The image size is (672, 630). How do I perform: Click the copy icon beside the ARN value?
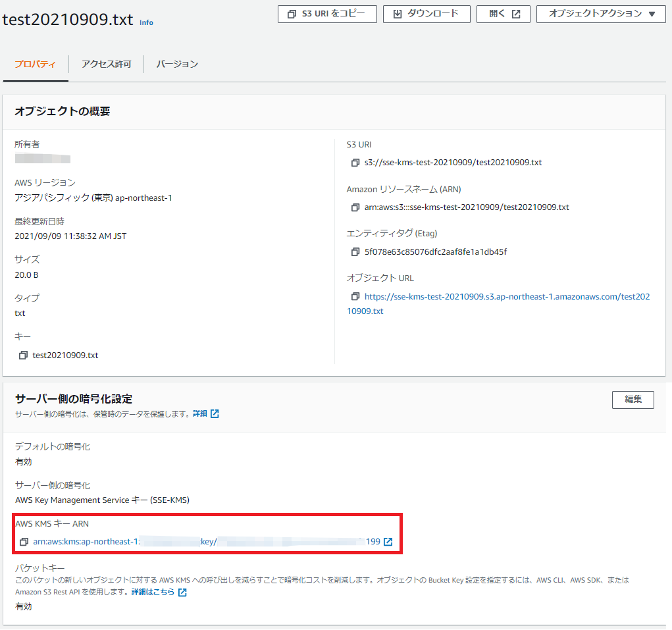(354, 207)
